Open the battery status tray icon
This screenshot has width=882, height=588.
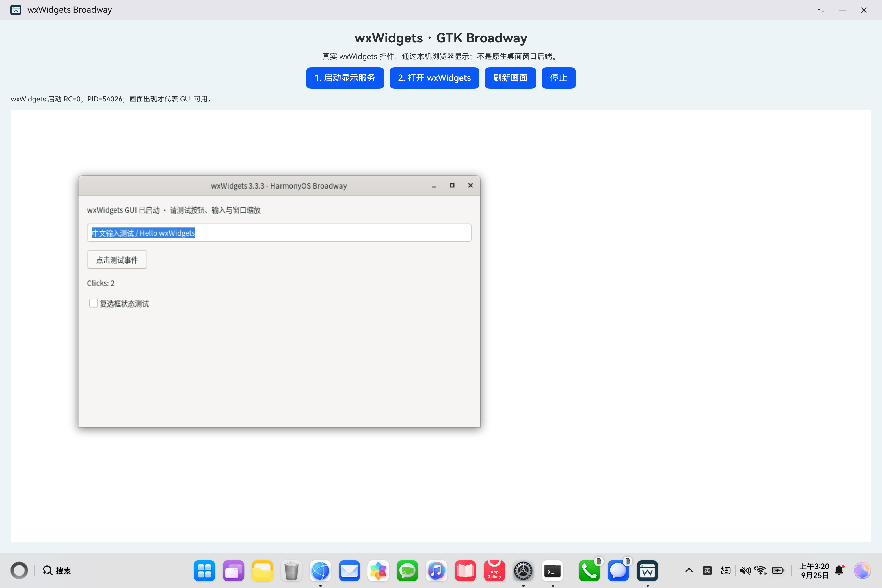tap(778, 570)
